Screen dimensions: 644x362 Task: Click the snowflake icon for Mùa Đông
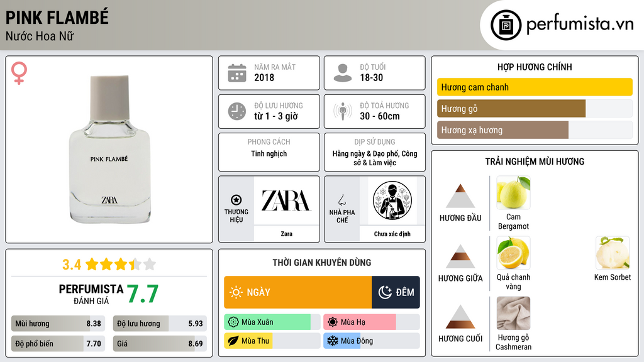(332, 341)
